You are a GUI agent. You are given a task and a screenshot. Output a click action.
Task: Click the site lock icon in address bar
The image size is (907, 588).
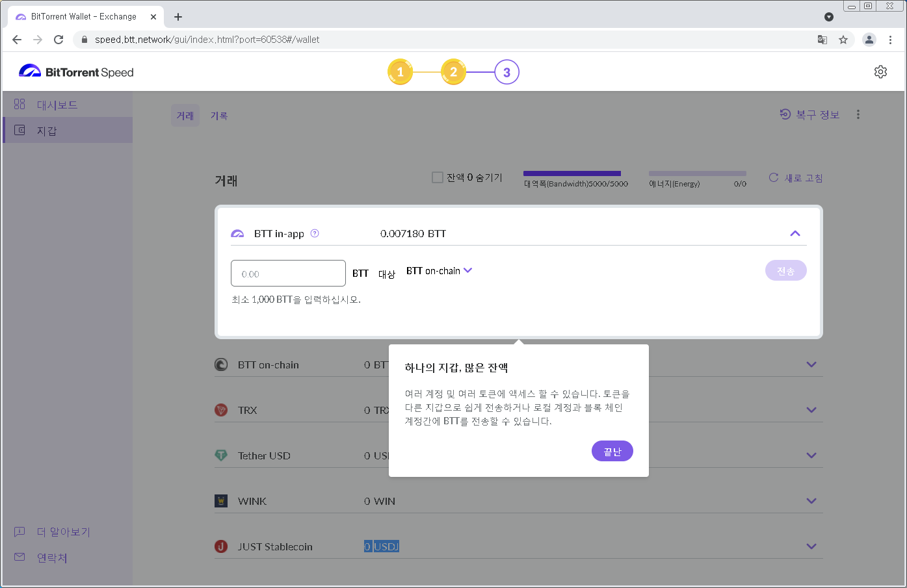[84, 40]
